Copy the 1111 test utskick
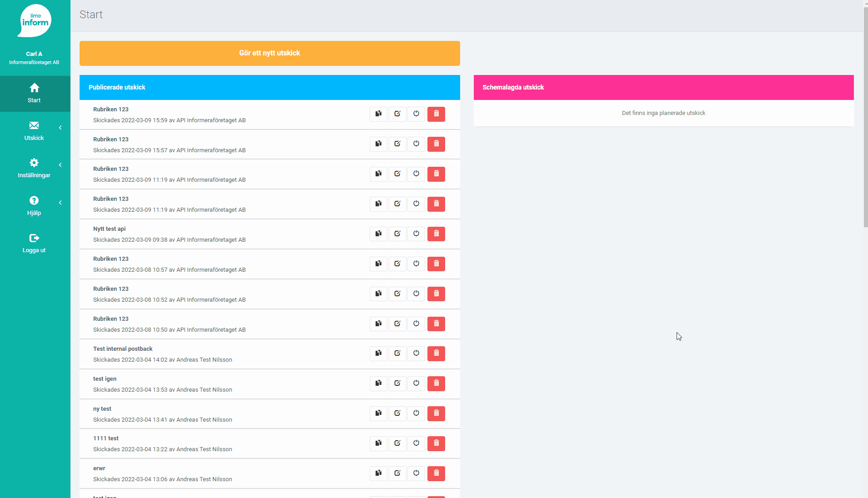The image size is (868, 498). click(378, 443)
